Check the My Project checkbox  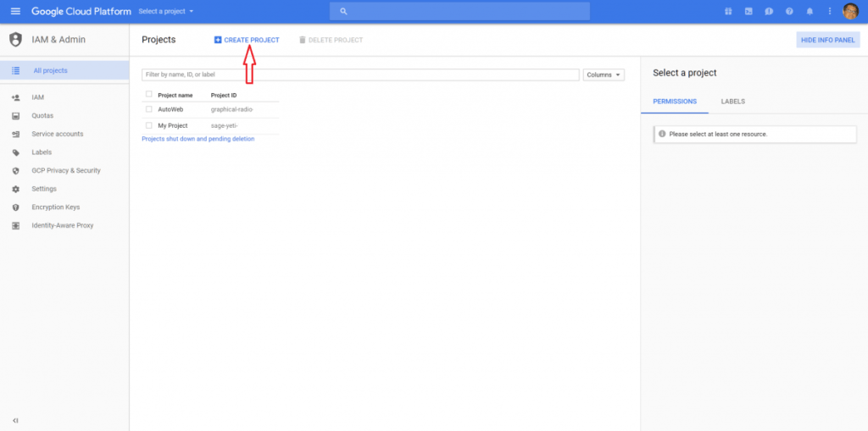pyautogui.click(x=149, y=125)
